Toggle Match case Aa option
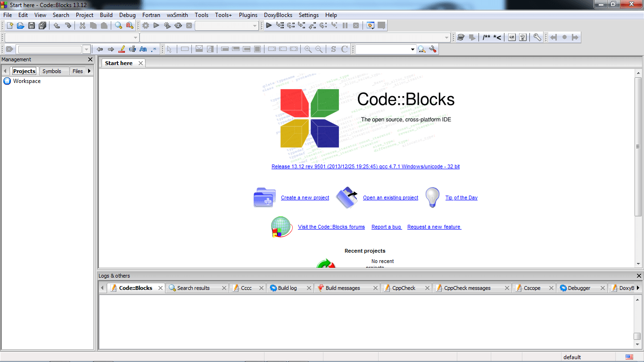644x362 pixels. coord(143,49)
